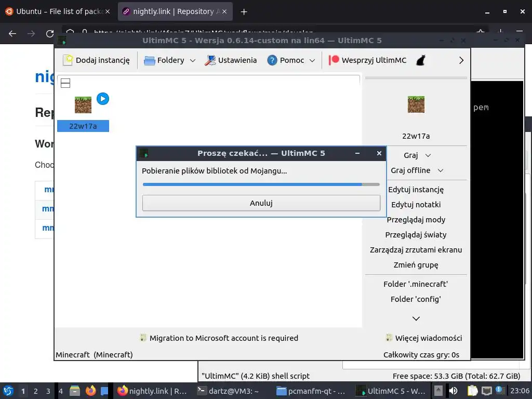This screenshot has height=399, width=532.
Task: Open Przeglądaj światy
Action: pos(416,235)
